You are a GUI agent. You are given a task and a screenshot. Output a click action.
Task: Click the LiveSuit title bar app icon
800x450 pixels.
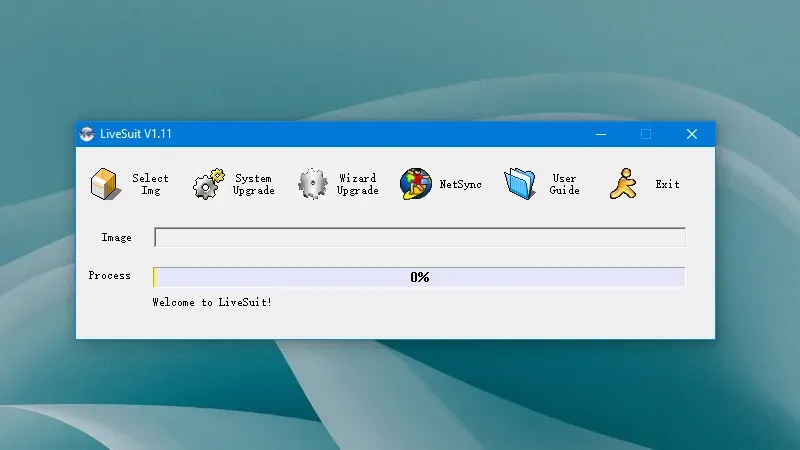pos(87,134)
